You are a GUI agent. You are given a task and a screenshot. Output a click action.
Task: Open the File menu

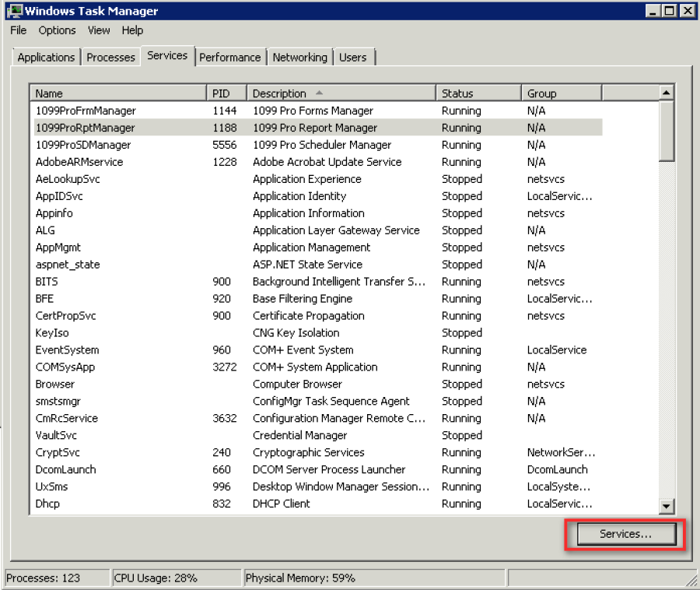pos(19,30)
